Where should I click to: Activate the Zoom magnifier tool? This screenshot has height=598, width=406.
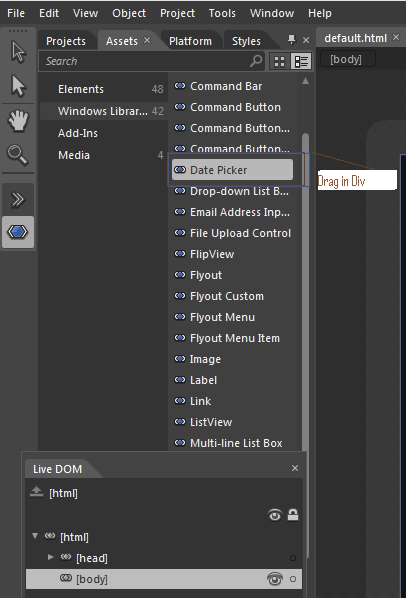[18, 155]
